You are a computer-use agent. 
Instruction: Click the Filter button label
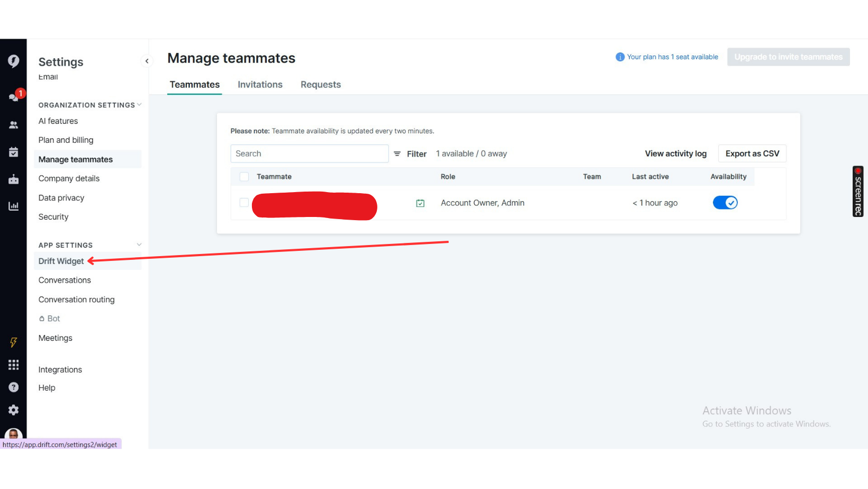pos(417,154)
